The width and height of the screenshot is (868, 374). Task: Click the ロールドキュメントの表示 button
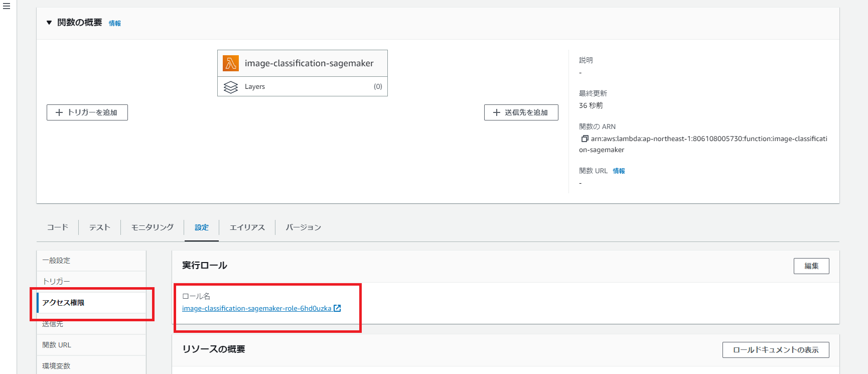[x=776, y=350]
